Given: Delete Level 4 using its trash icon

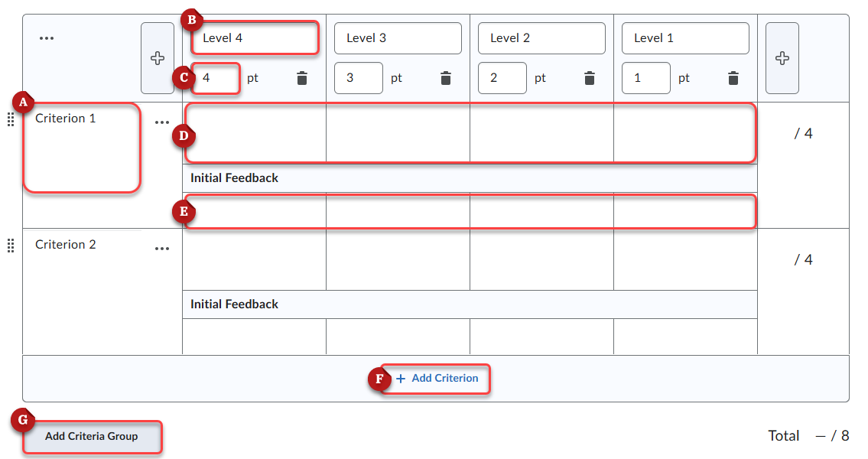Looking at the screenshot, I should 301,77.
